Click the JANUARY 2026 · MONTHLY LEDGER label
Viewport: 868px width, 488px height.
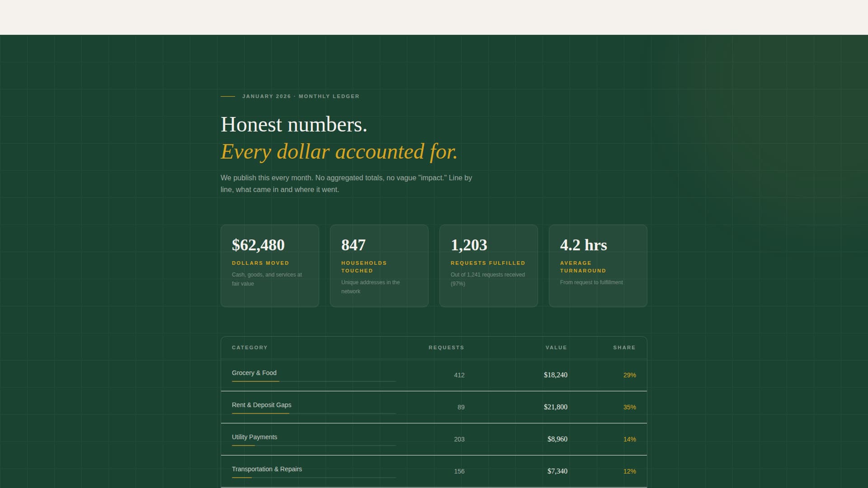click(300, 96)
